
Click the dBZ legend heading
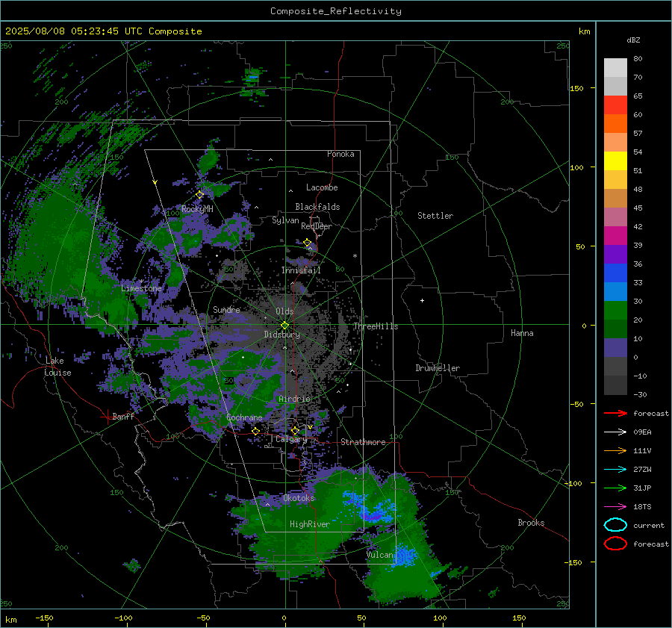(633, 40)
